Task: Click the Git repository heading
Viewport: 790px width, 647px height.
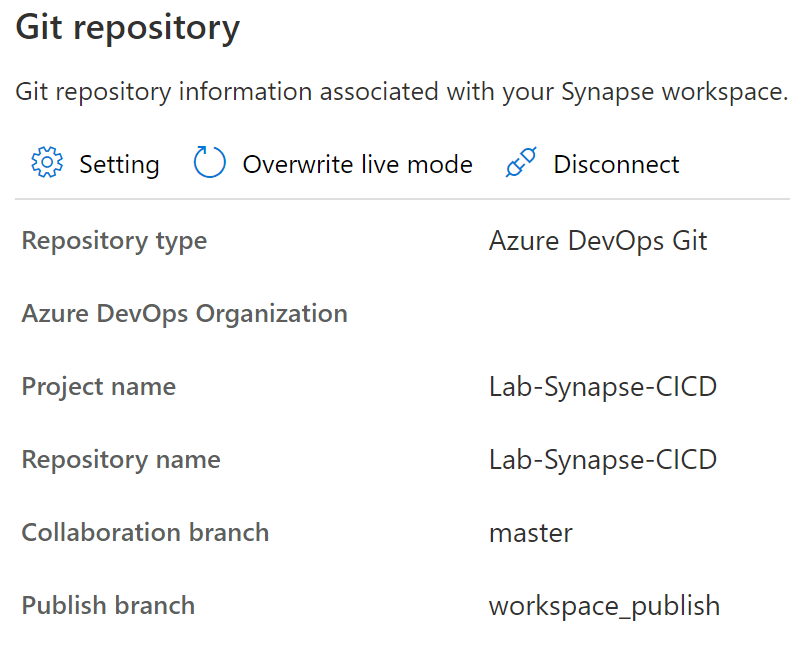Action: (x=128, y=28)
